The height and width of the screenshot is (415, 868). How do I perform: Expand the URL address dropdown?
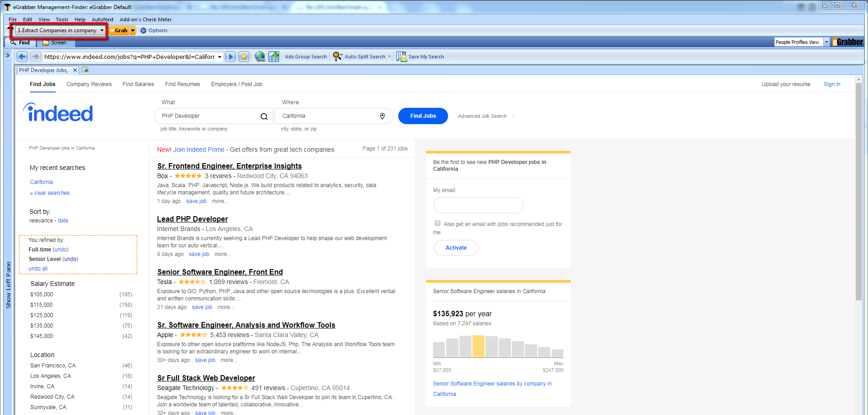[219, 57]
